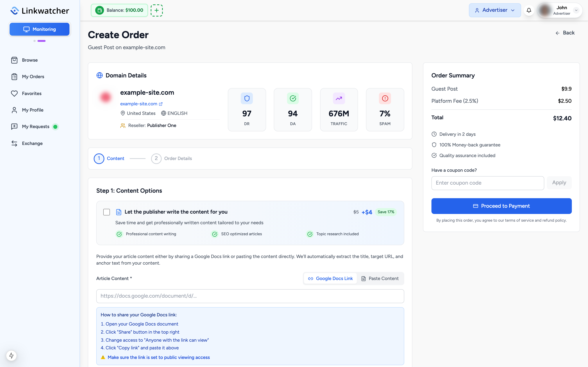Check the publisher writes content checkbox
This screenshot has width=588, height=367.
106,212
